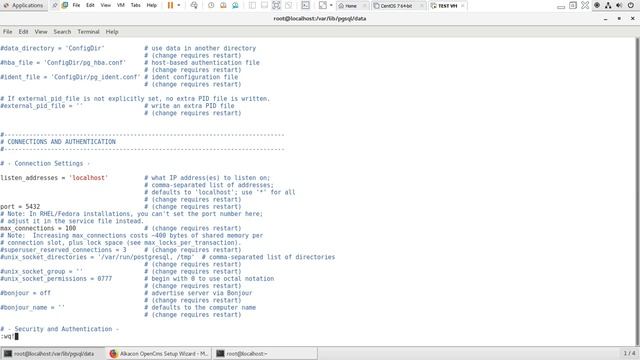
Task: Open terminal View menu
Action: 41,31
